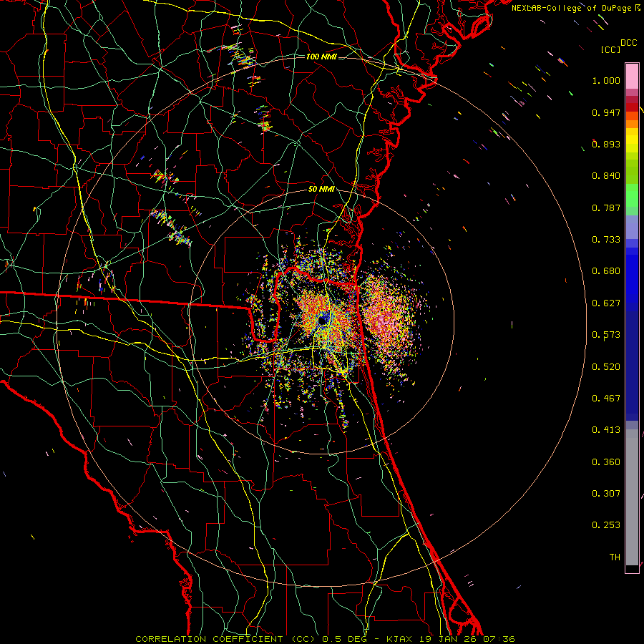644x644 pixels.
Task: Click the 1.000 color scale value
Action: pyautogui.click(x=606, y=80)
